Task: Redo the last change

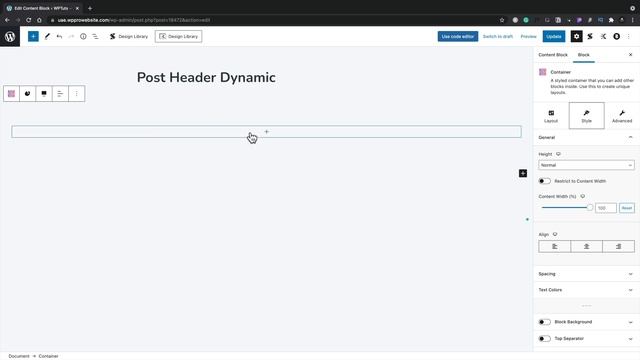Action: [x=71, y=36]
